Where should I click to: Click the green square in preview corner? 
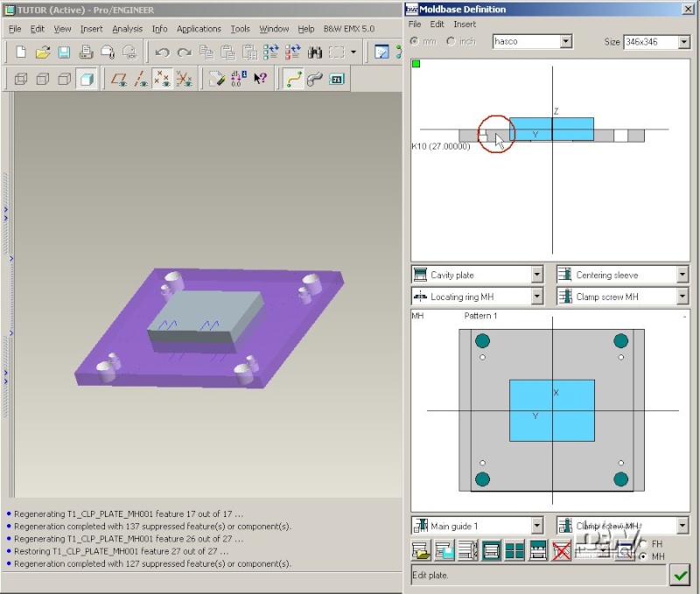click(416, 64)
